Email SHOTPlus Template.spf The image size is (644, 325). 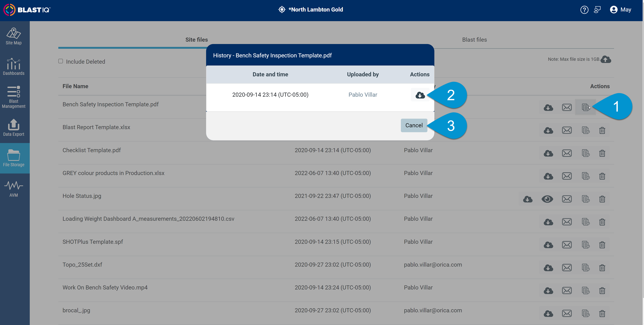coord(567,245)
